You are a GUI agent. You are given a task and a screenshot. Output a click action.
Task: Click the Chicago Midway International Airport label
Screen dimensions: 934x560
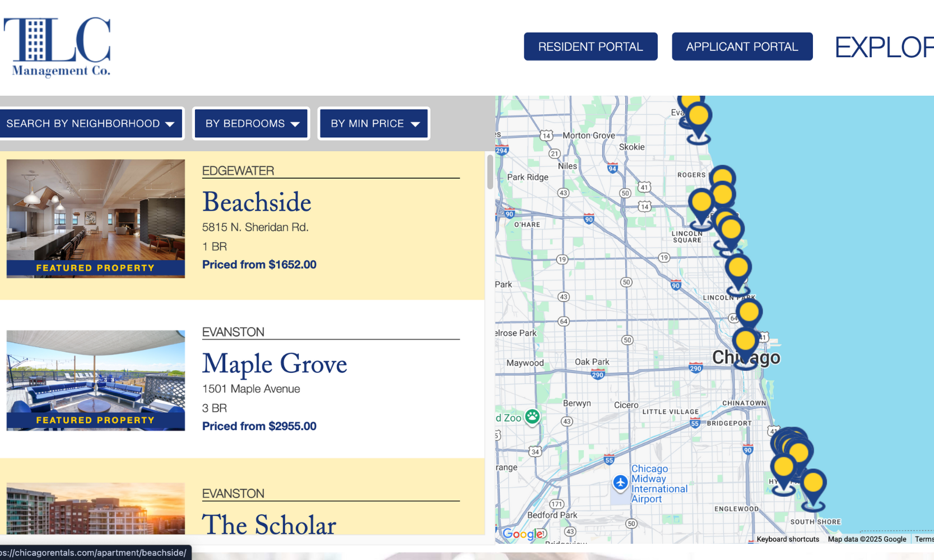(x=659, y=484)
